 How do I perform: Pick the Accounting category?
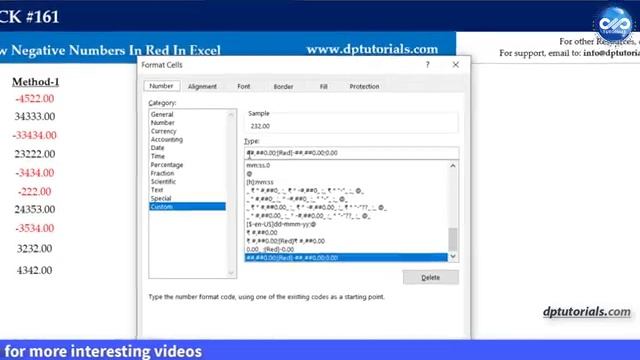[167, 140]
